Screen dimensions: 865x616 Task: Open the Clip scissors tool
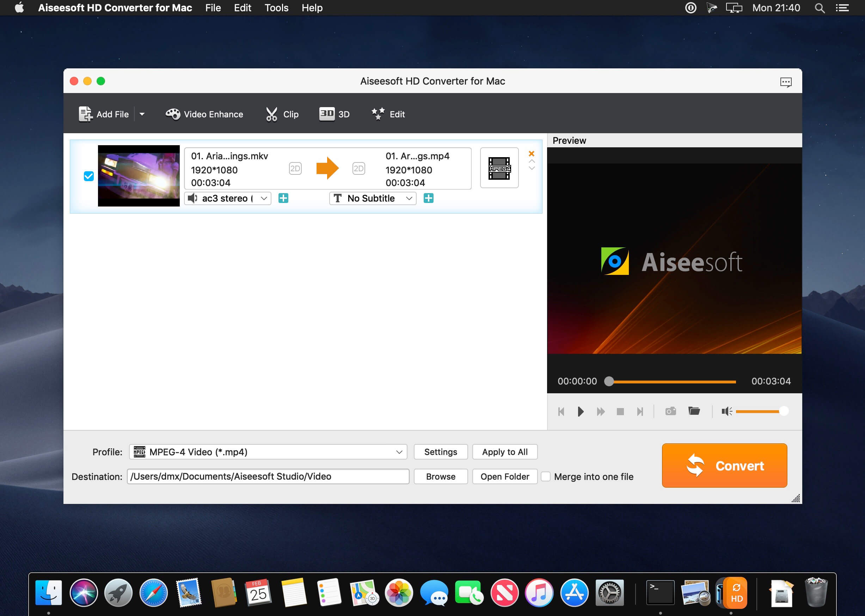point(272,114)
